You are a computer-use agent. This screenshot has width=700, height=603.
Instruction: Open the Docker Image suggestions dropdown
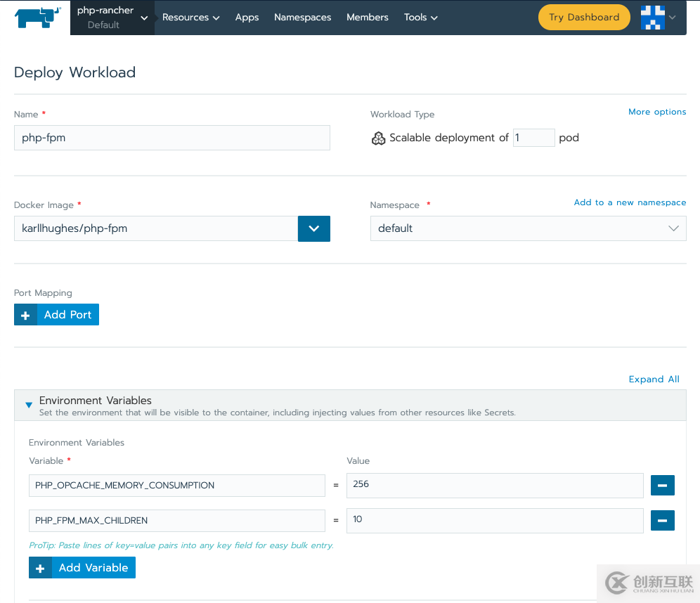click(313, 228)
